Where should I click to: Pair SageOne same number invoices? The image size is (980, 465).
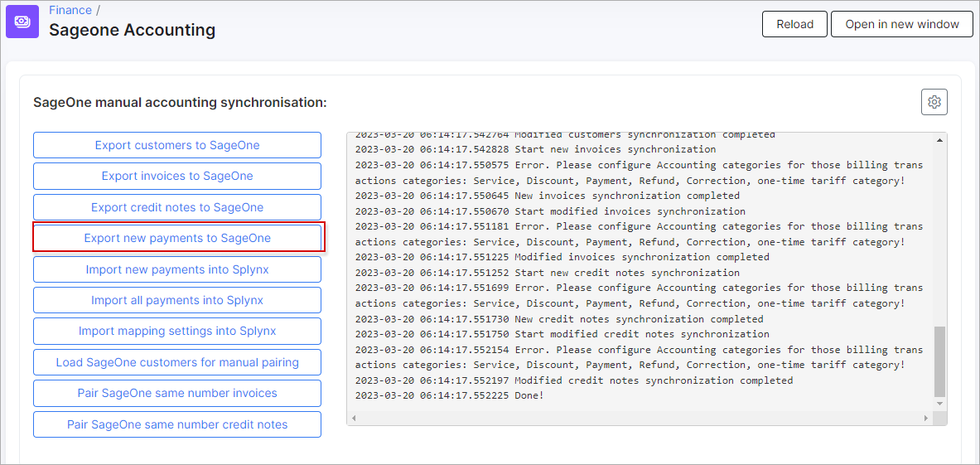coord(177,393)
